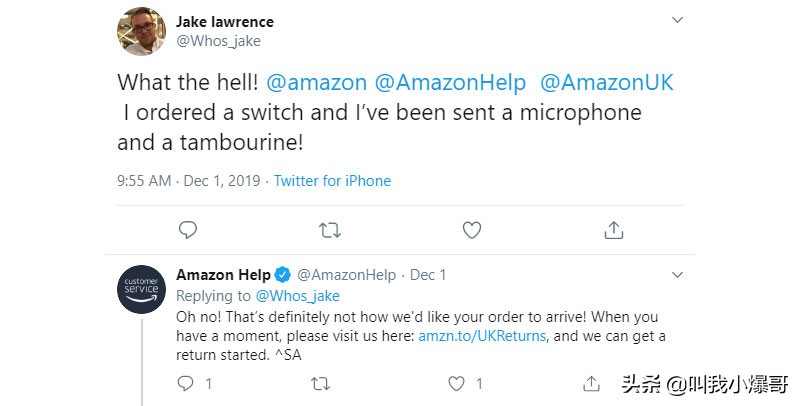Share Jake lawrence's main tweet
Viewport: 800px width, 406px height.
point(613,230)
